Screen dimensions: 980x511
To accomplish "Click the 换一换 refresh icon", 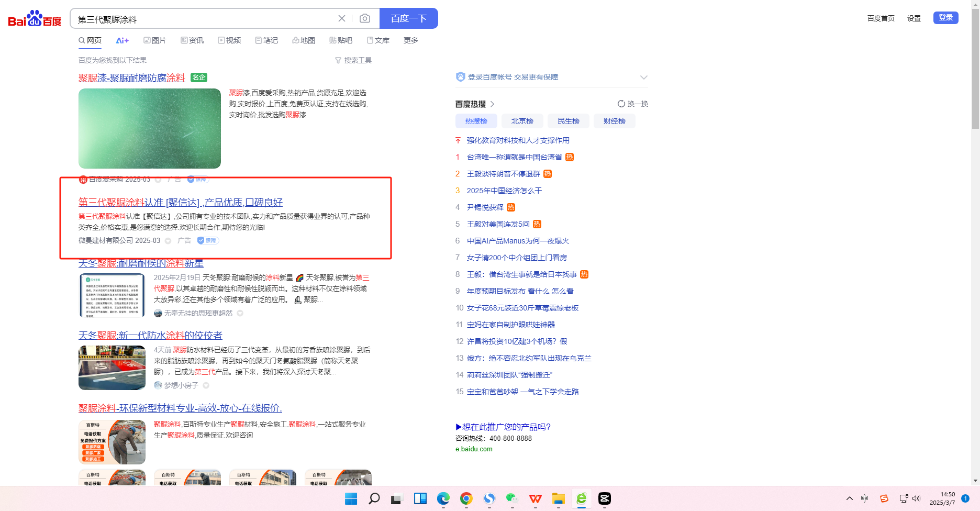I will (621, 104).
